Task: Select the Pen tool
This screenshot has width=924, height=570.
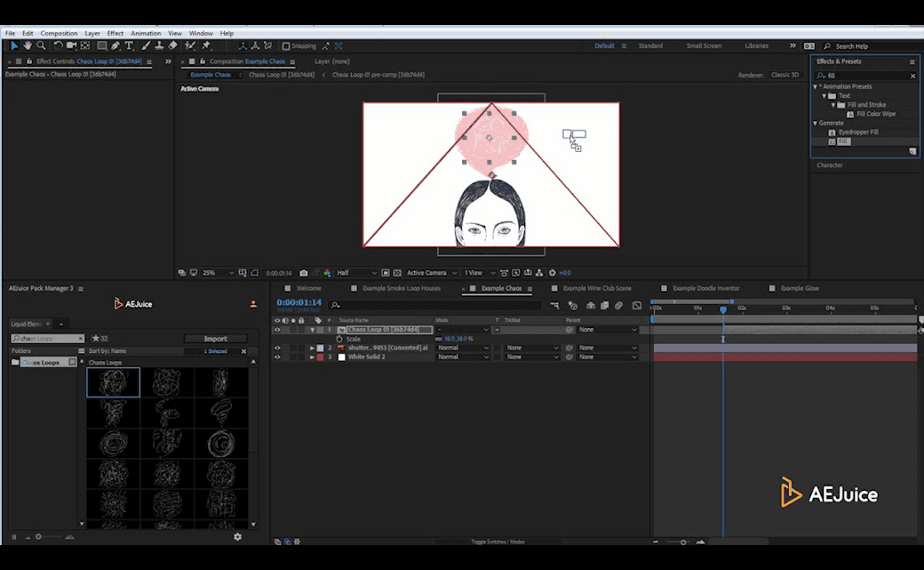Action: pyautogui.click(x=115, y=45)
